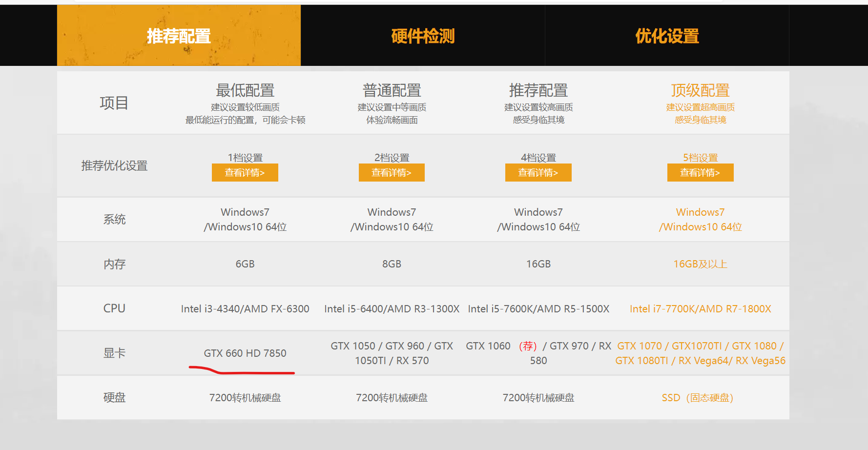This screenshot has width=868, height=450.
Task: Select the 普通配置 column header
Action: point(392,90)
